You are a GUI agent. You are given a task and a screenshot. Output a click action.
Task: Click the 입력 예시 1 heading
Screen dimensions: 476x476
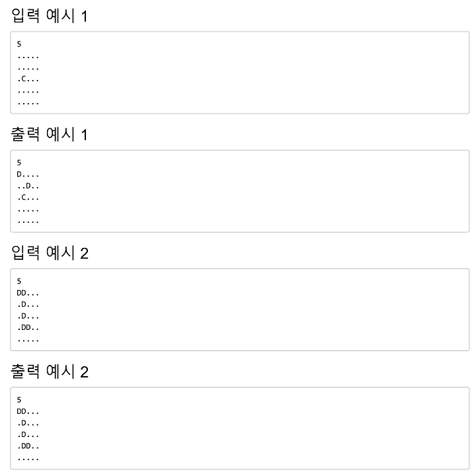tap(50, 15)
